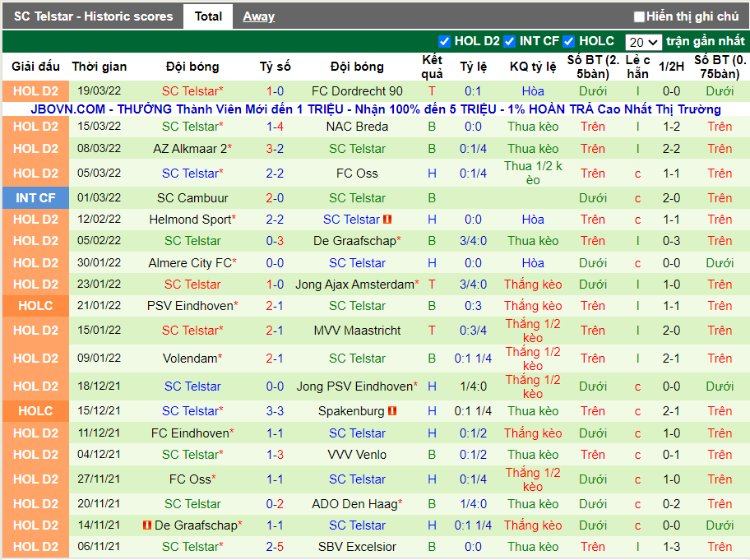Click the Tỷ số column header
This screenshot has height=560, width=750.
click(x=275, y=67)
